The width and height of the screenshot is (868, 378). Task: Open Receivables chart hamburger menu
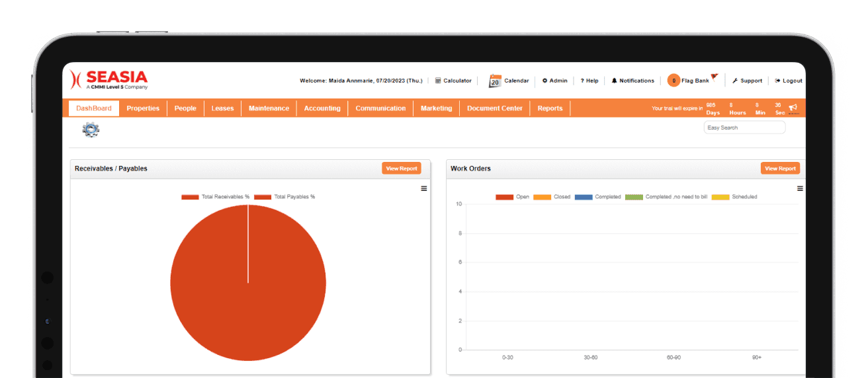click(x=424, y=188)
